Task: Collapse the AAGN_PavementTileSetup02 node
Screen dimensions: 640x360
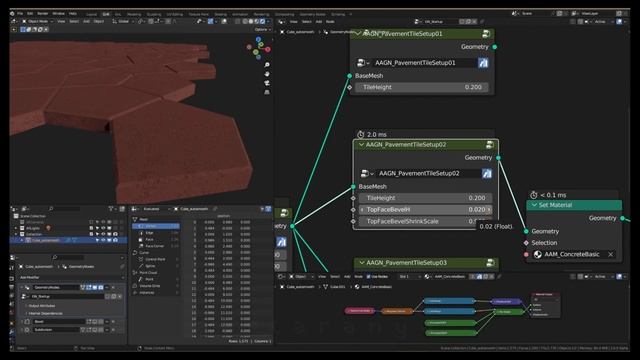Action: (x=361, y=144)
